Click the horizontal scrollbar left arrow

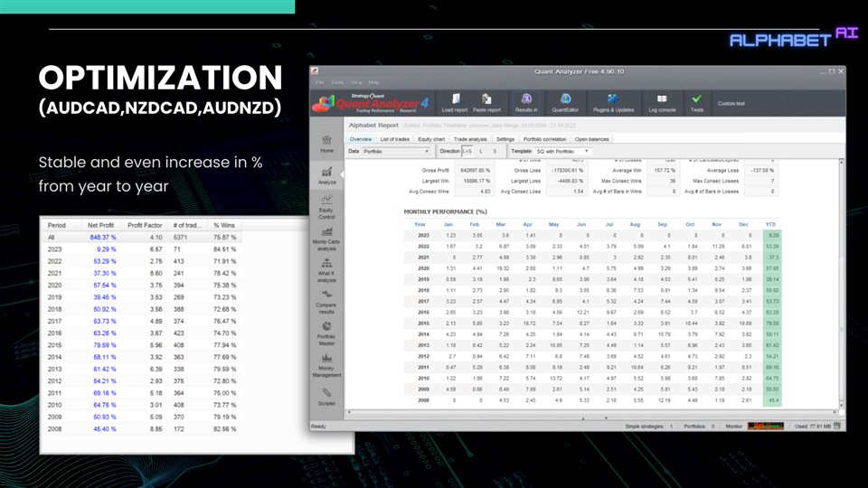(x=349, y=412)
